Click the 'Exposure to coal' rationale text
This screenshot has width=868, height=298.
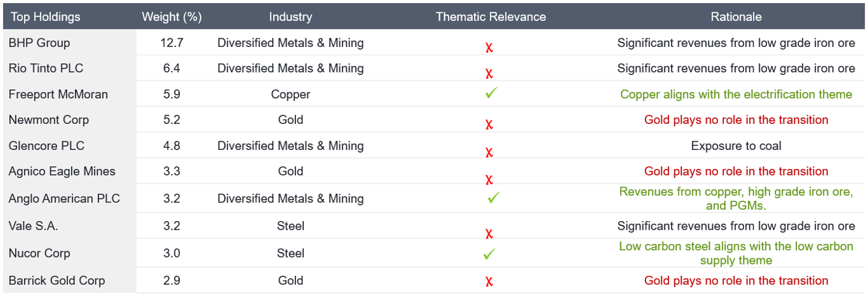point(736,146)
